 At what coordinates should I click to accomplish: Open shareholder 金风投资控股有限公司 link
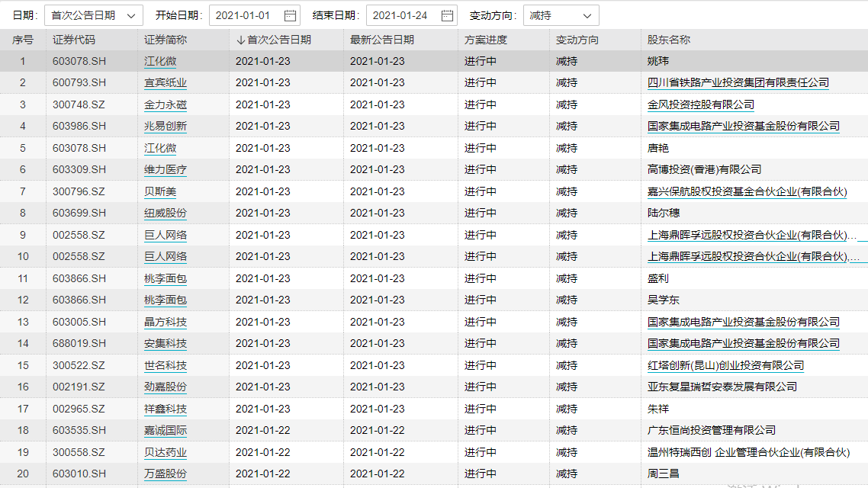[x=701, y=104]
